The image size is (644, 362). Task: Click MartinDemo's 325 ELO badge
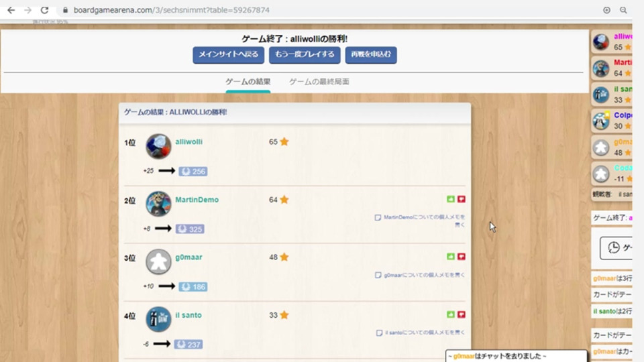[190, 229]
